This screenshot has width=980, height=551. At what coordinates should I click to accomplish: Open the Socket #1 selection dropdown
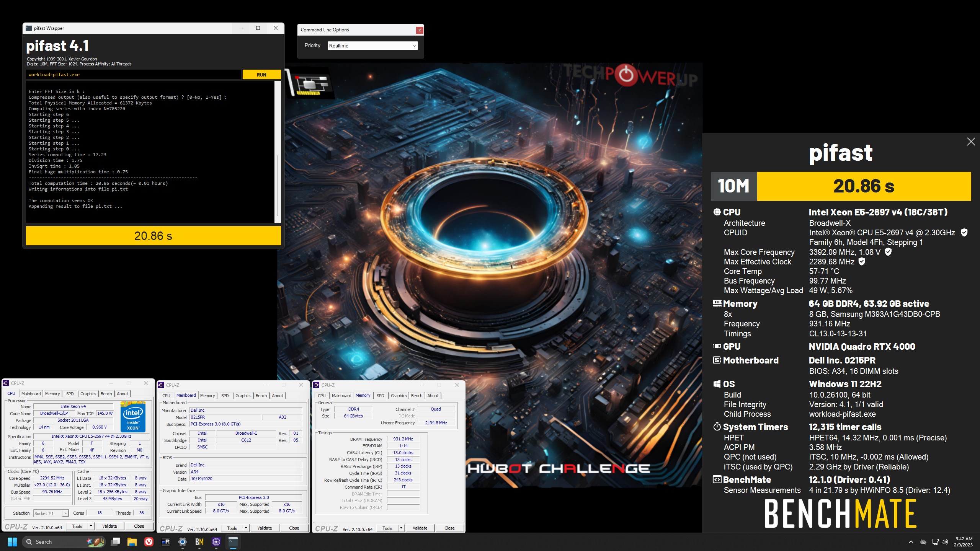[x=51, y=514]
